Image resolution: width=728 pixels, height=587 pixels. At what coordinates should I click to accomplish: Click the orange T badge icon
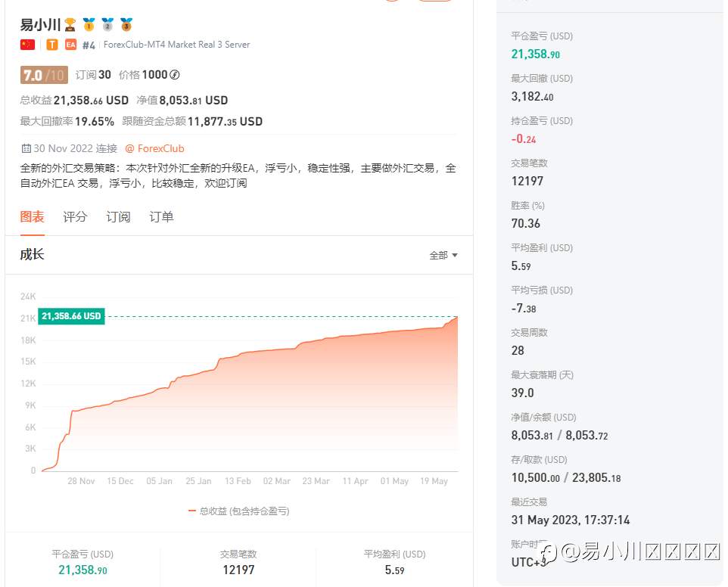52,45
